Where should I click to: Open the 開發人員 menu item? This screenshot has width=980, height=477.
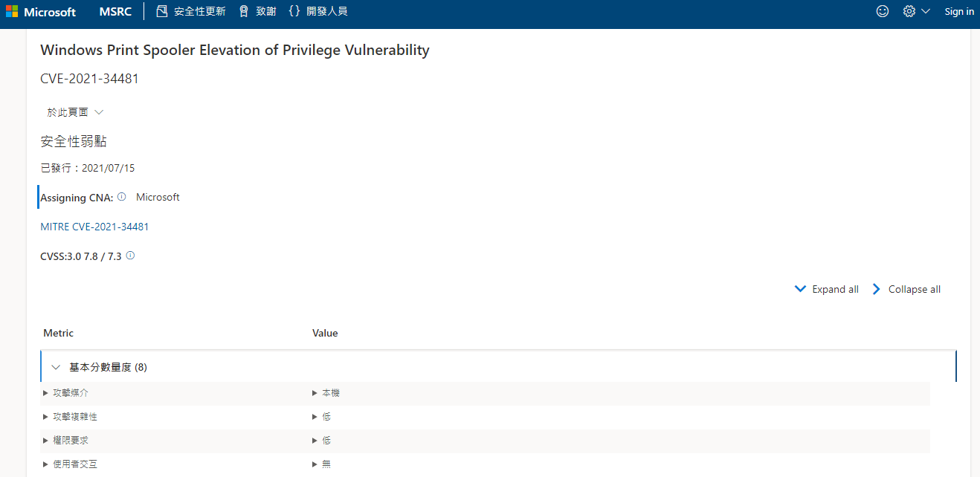click(x=317, y=11)
